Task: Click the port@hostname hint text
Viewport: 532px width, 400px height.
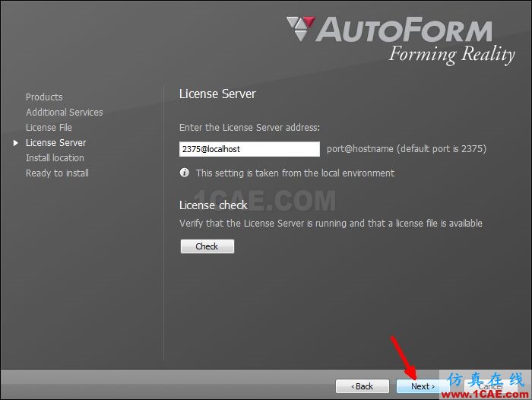Action: point(407,149)
